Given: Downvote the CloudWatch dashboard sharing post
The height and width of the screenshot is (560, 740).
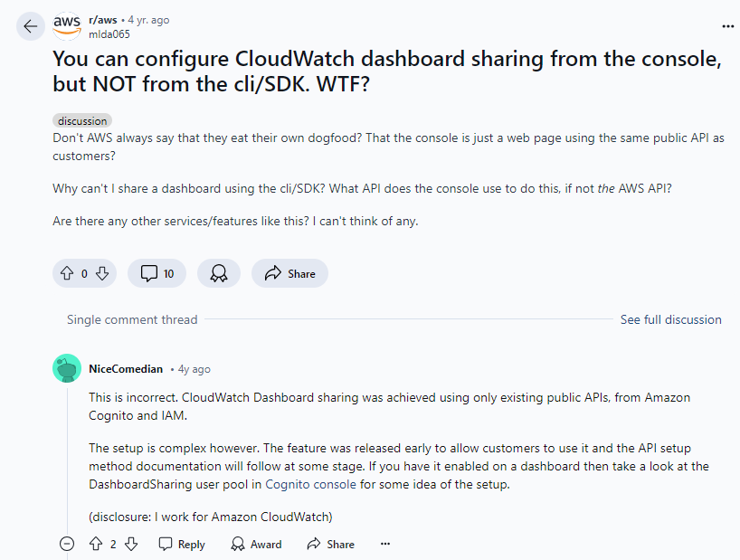Looking at the screenshot, I should [102, 273].
